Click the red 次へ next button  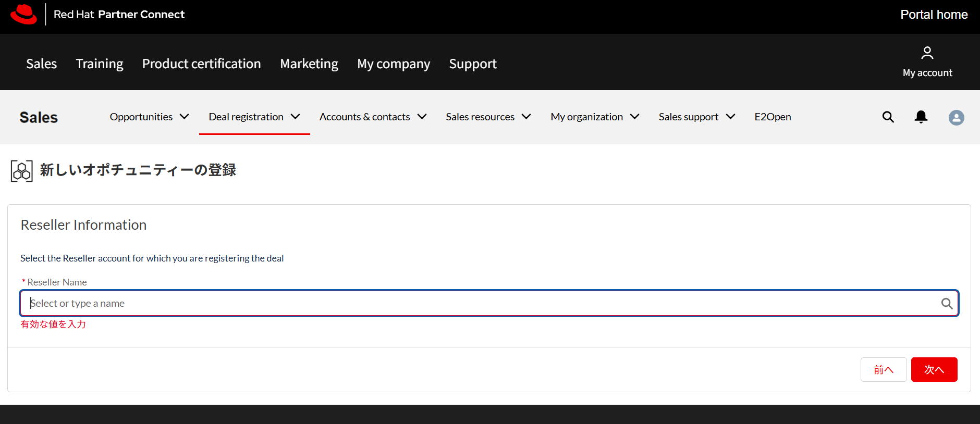[934, 370]
